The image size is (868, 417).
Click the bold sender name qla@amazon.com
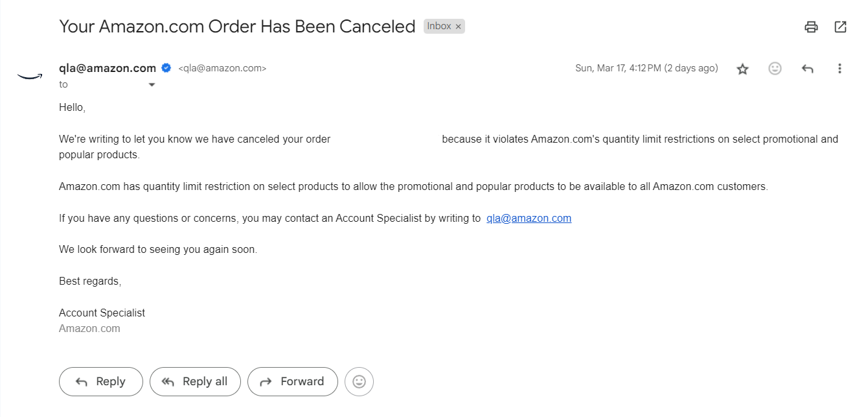108,68
